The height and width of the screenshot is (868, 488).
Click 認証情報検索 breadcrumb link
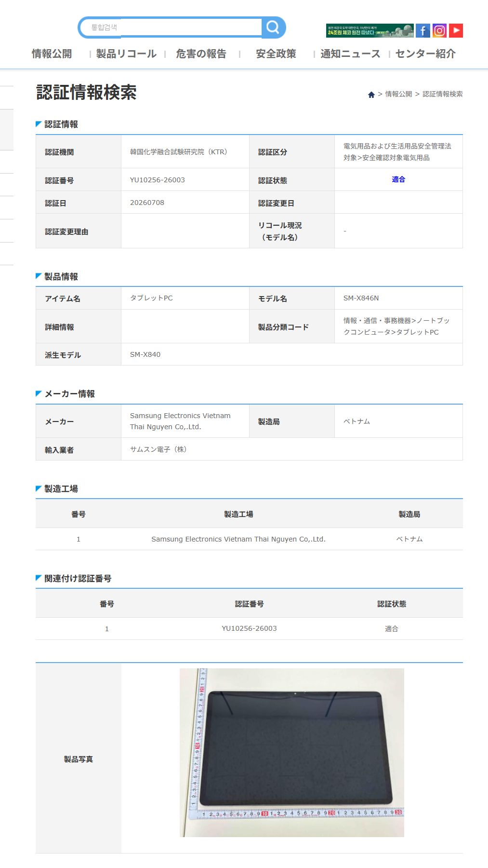[442, 94]
